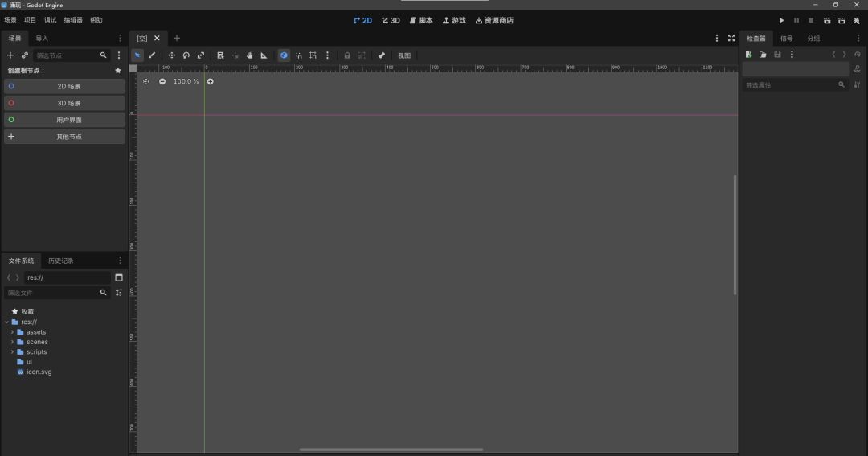Viewport: 868px width, 456px height.
Task: Choose the pivot point tool
Action: [x=235, y=55]
